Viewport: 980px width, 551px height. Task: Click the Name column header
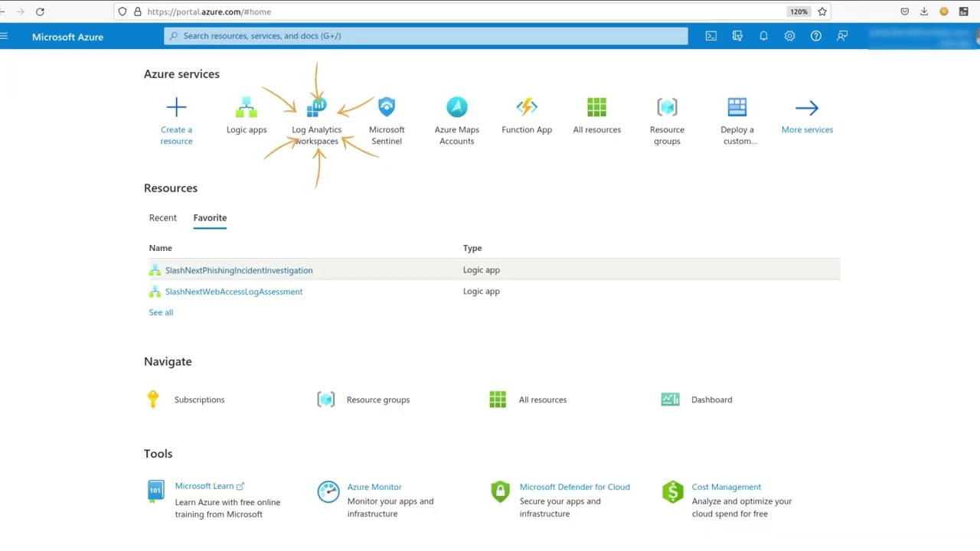(160, 248)
